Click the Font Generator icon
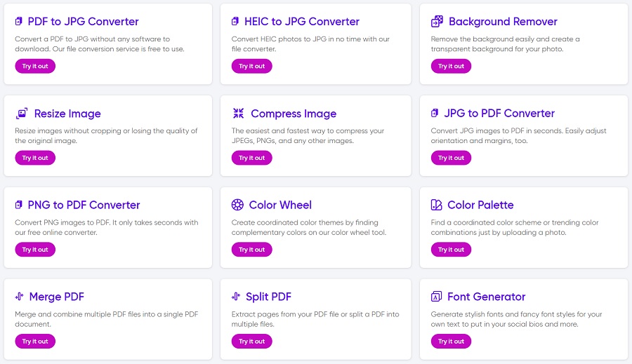The image size is (632, 364). pos(436,297)
